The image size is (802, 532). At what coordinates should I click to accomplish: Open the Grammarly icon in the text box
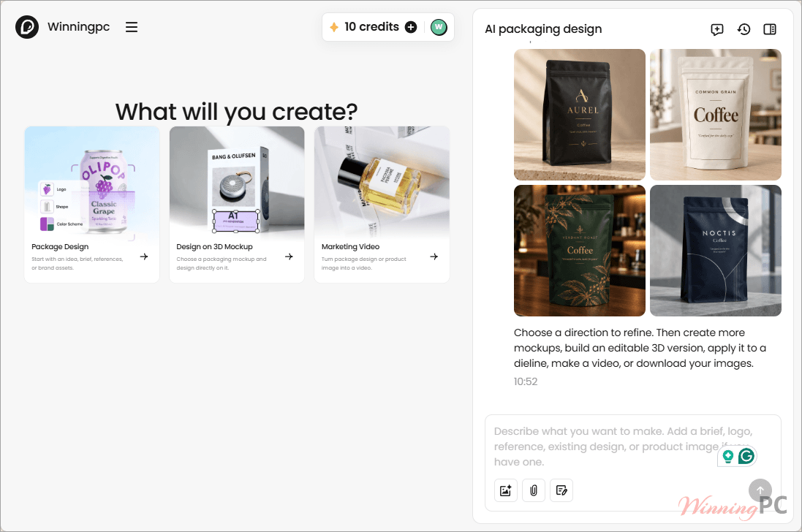click(x=746, y=456)
